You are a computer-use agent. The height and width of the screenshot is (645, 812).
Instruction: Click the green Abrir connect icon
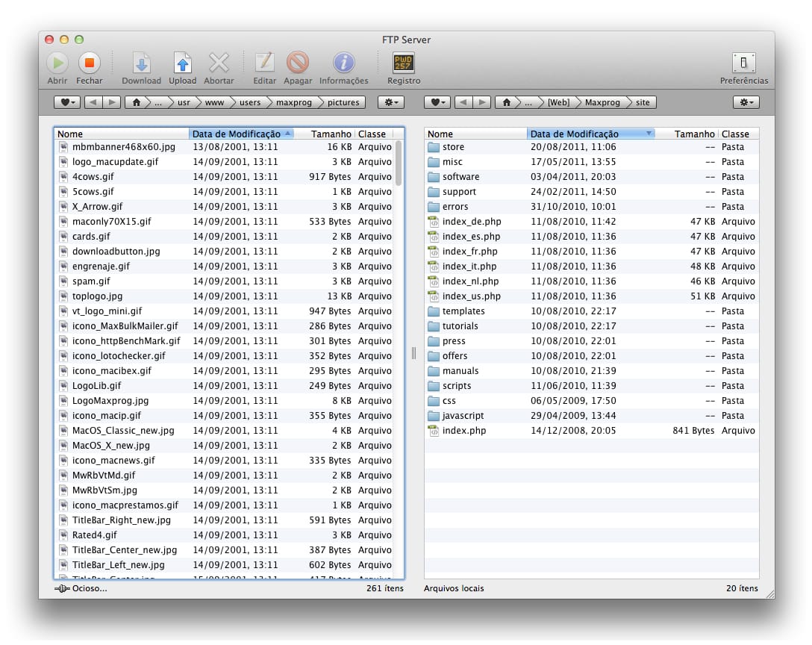pos(57,63)
